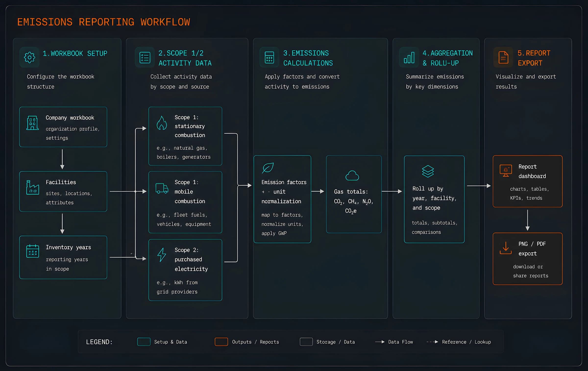The height and width of the screenshot is (371, 588).
Task: Click the LEGEND: label
Action: pyautogui.click(x=99, y=342)
